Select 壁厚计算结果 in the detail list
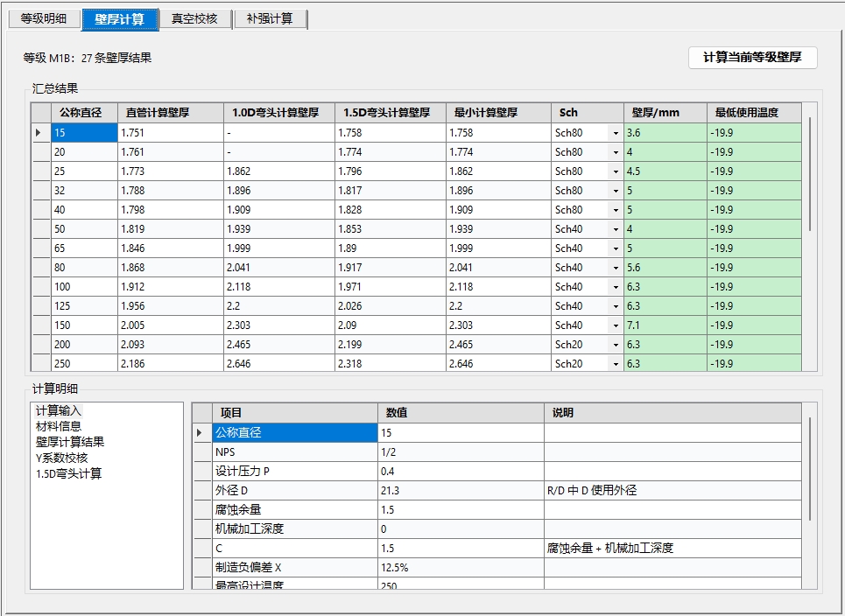Screen dimensions: 845x616 click(69, 442)
